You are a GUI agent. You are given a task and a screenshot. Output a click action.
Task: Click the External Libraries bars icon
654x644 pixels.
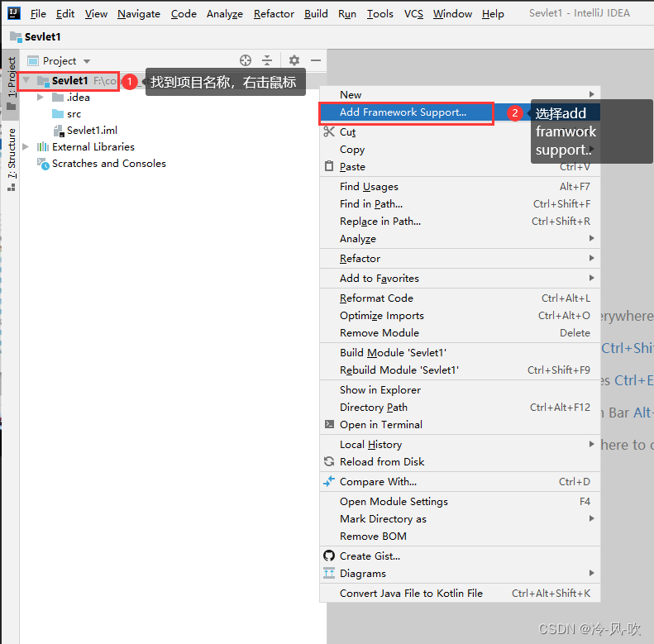tap(42, 147)
